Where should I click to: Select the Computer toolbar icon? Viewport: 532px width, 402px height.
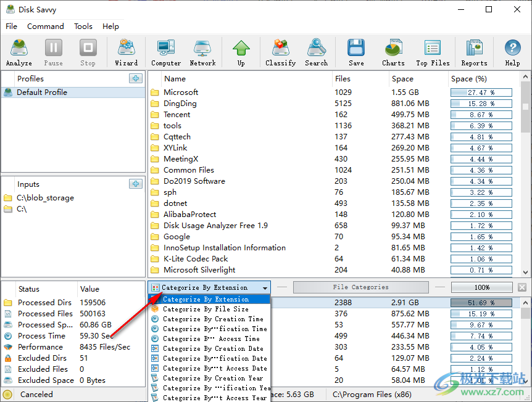click(166, 52)
